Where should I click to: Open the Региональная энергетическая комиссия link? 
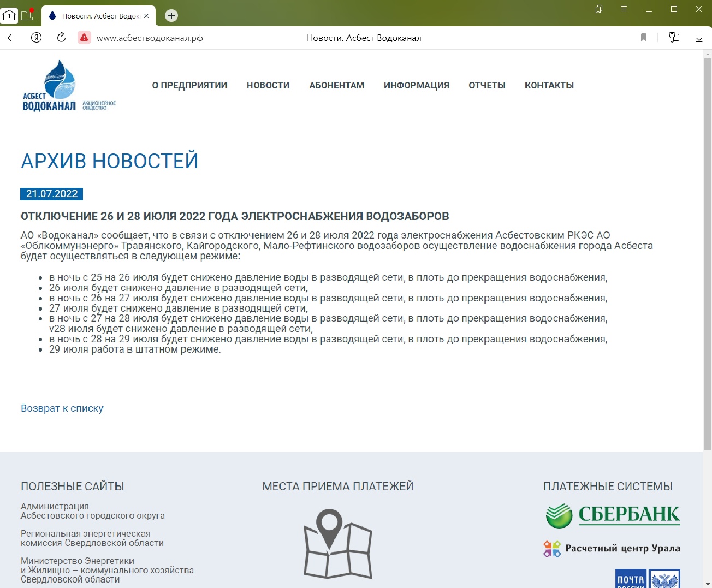coord(92,538)
